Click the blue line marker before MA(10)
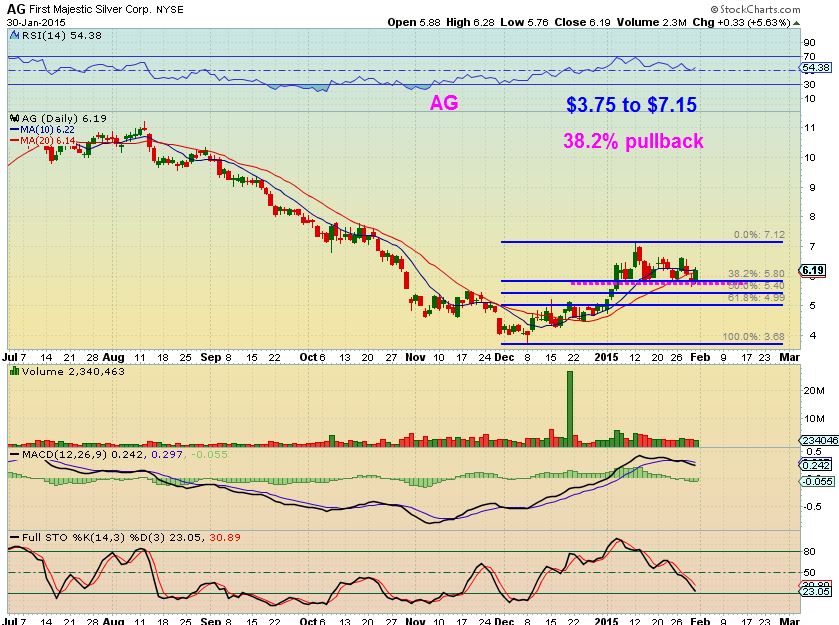The height and width of the screenshot is (625, 839). pyautogui.click(x=14, y=129)
